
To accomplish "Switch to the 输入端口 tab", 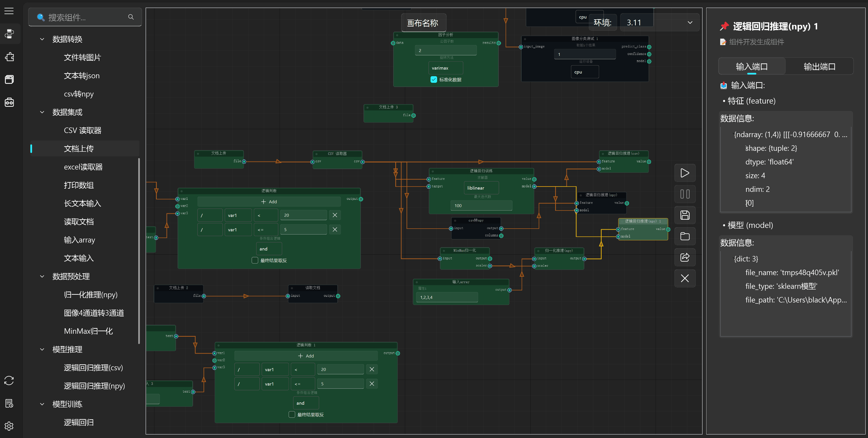I will coord(752,66).
